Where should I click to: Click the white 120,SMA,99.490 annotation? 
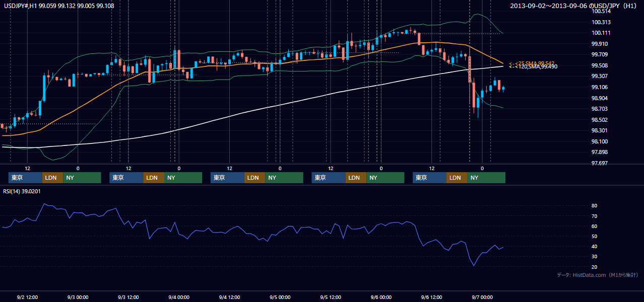tap(533, 66)
